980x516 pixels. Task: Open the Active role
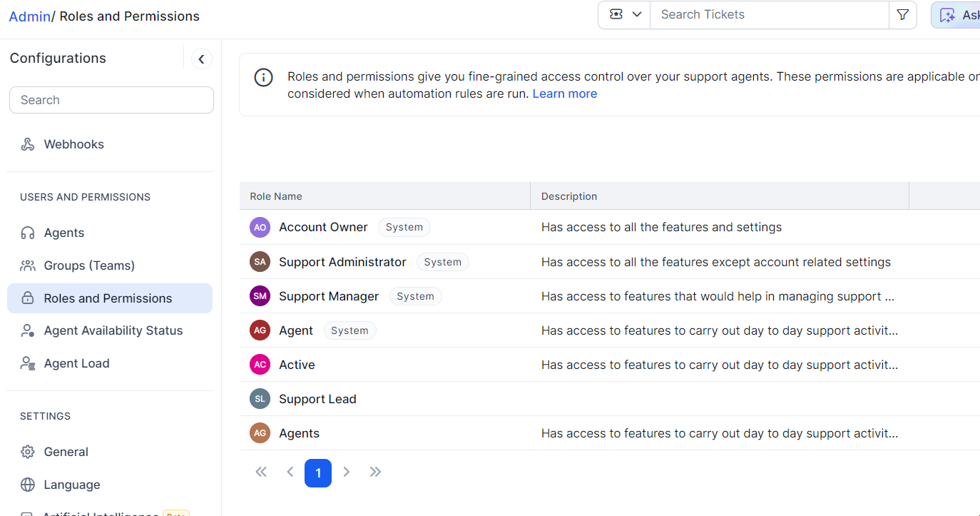[297, 365]
